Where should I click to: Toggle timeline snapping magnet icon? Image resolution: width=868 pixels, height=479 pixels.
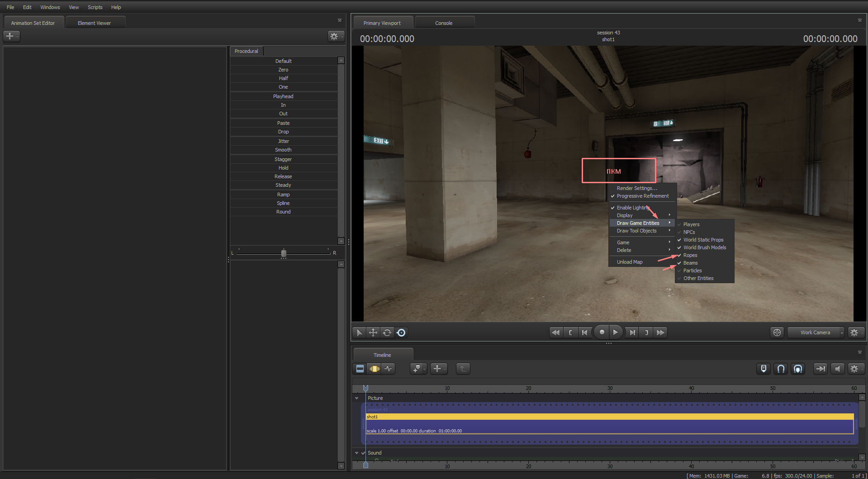781,369
